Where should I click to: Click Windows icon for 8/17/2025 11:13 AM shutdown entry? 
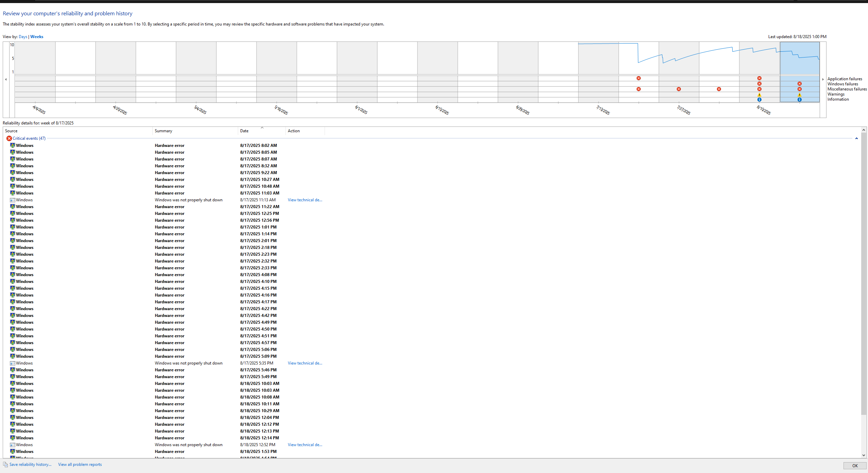tap(13, 200)
